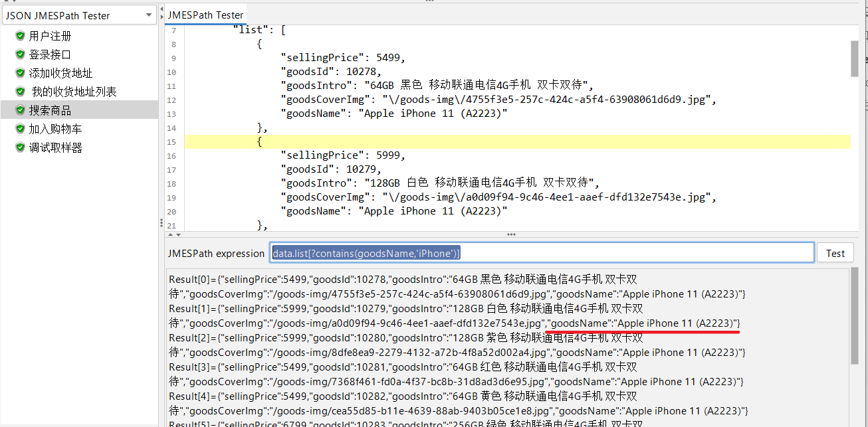Viewport: 868px width, 427px height.
Task: Click the green success icon beside 添加收货地址
Action: [x=20, y=73]
